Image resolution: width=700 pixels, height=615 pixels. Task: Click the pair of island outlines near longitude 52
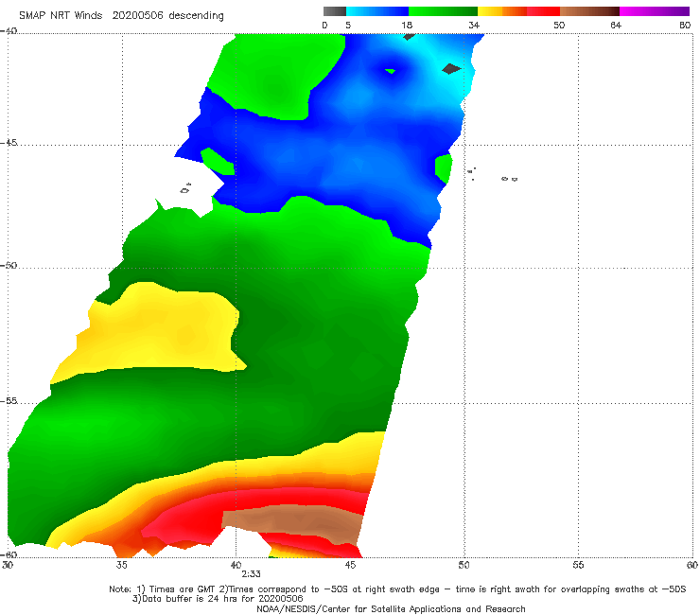[x=509, y=179]
